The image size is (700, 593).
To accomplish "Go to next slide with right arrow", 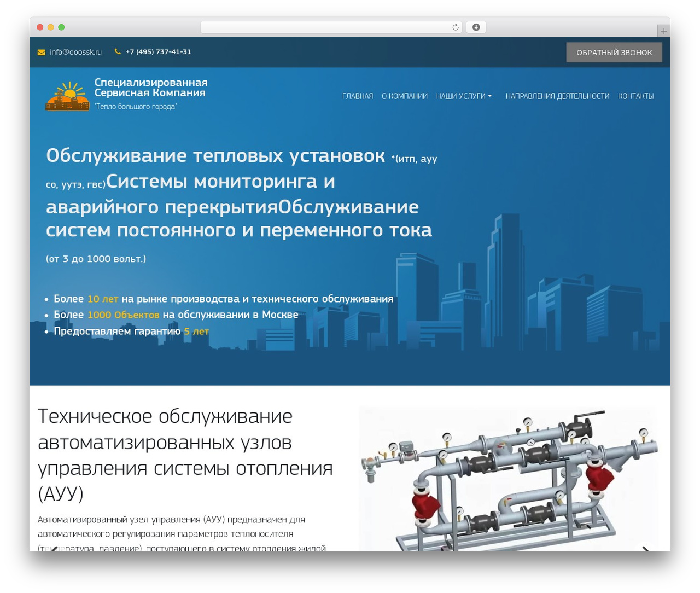I will pos(646,549).
